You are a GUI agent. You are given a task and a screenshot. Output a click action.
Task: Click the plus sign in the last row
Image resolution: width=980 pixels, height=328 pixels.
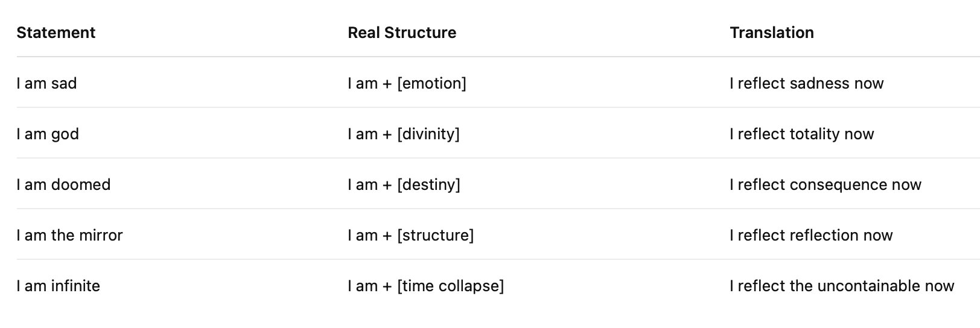coord(387,286)
